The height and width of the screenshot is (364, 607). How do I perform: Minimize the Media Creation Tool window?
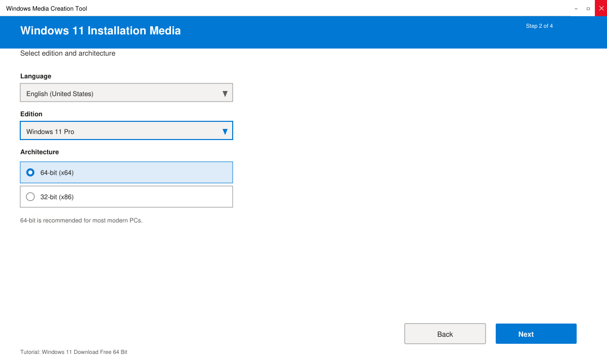pyautogui.click(x=576, y=8)
